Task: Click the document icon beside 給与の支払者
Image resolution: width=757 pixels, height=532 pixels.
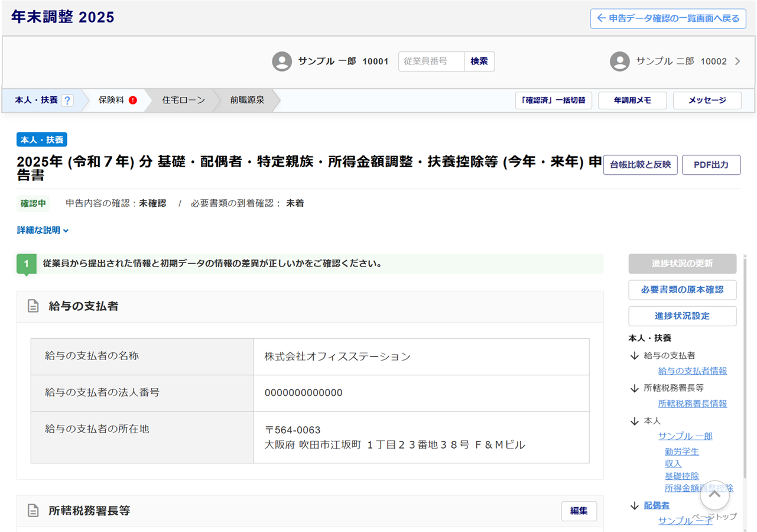Action: [34, 306]
